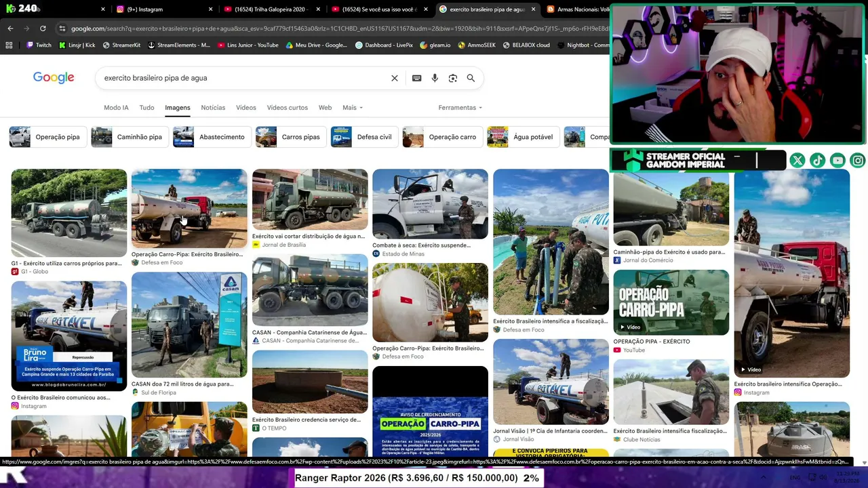Open the BELABOX cloud bookmark

(526, 45)
